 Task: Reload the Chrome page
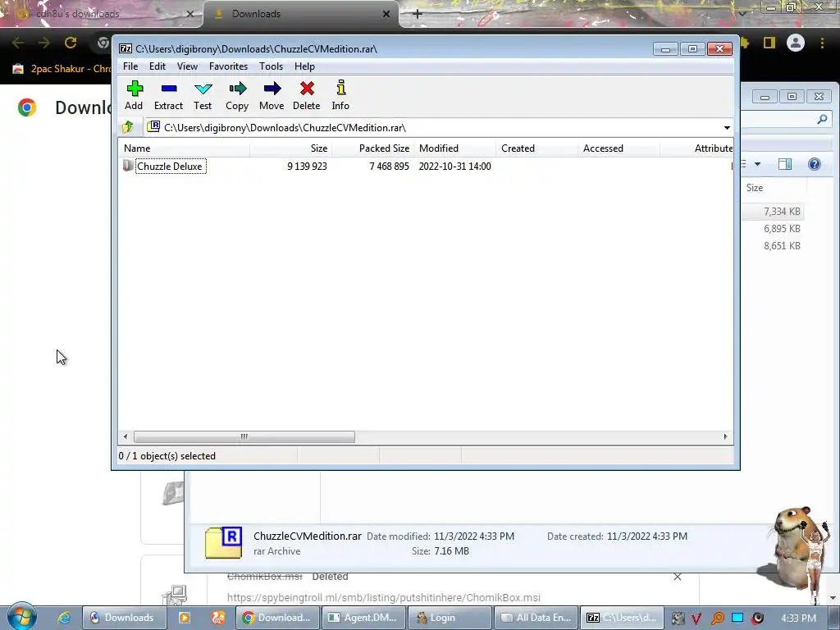71,43
